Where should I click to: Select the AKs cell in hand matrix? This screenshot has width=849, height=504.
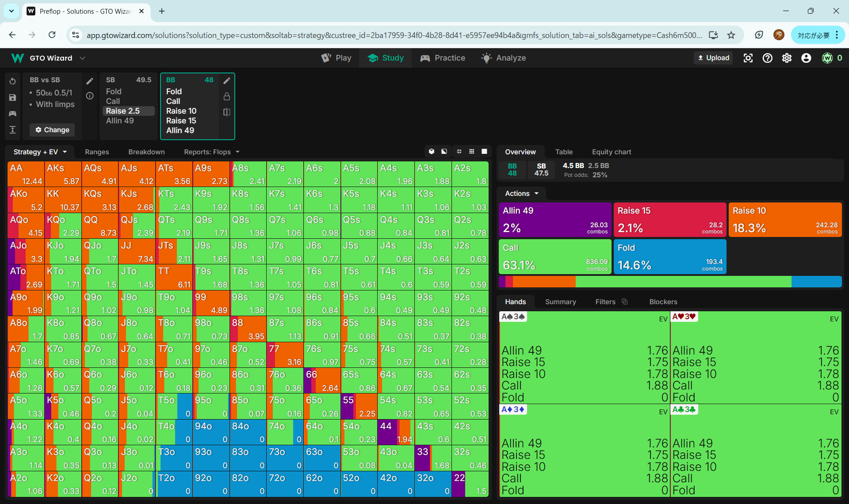pos(63,174)
